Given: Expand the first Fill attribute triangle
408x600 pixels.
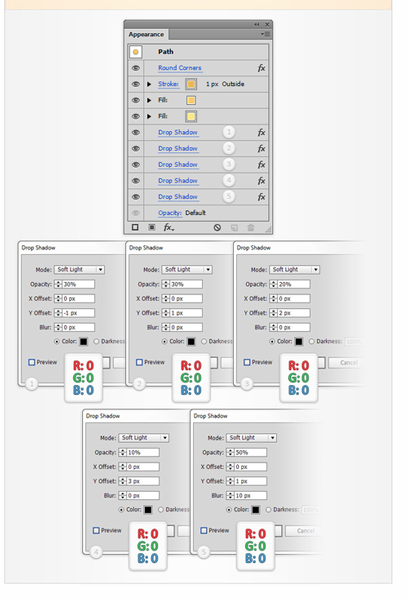Looking at the screenshot, I should click(x=149, y=100).
